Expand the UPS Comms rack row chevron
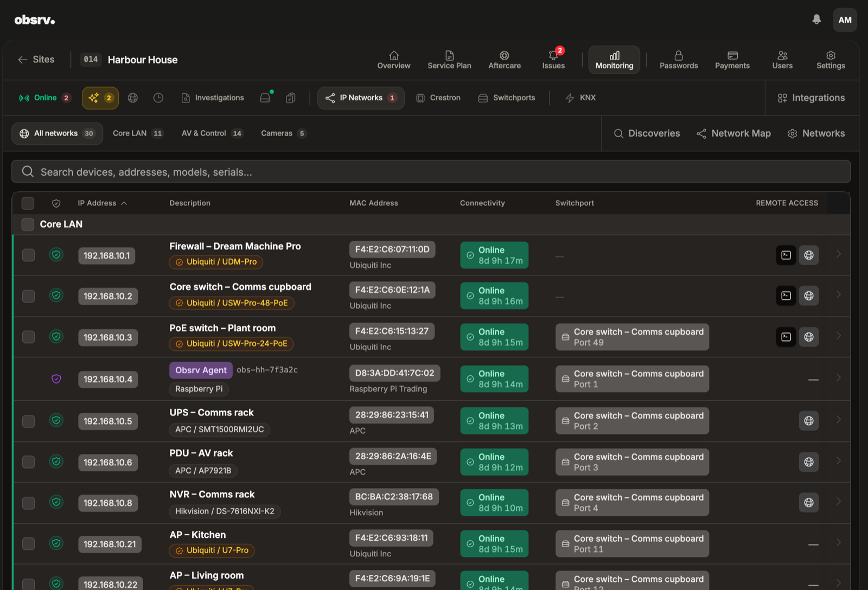868x590 pixels. click(x=838, y=420)
